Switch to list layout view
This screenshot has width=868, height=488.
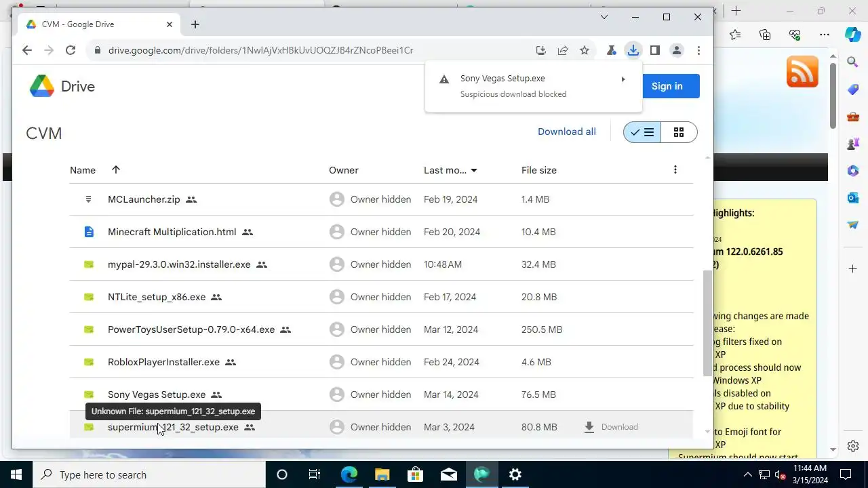(642, 132)
